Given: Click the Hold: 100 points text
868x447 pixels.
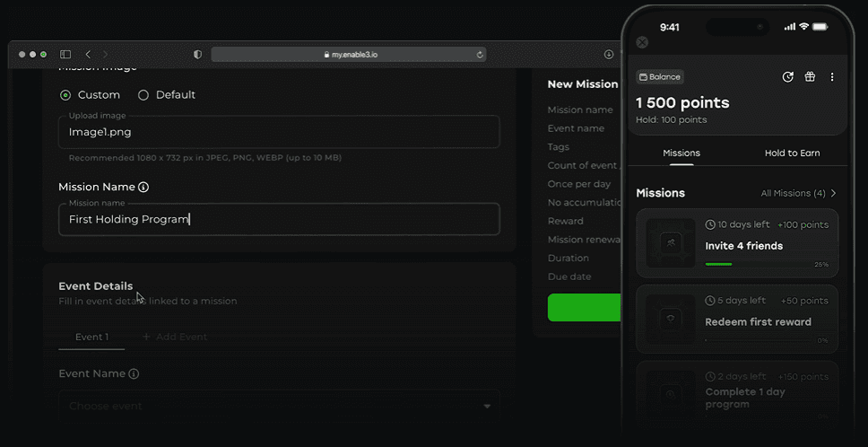Looking at the screenshot, I should click(x=672, y=119).
